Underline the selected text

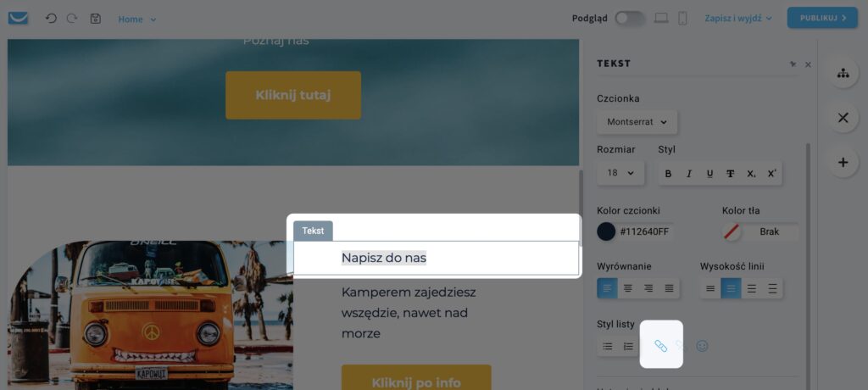709,174
